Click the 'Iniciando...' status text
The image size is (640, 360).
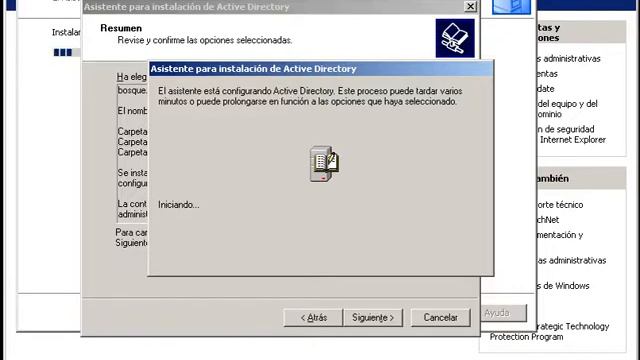[x=179, y=205]
